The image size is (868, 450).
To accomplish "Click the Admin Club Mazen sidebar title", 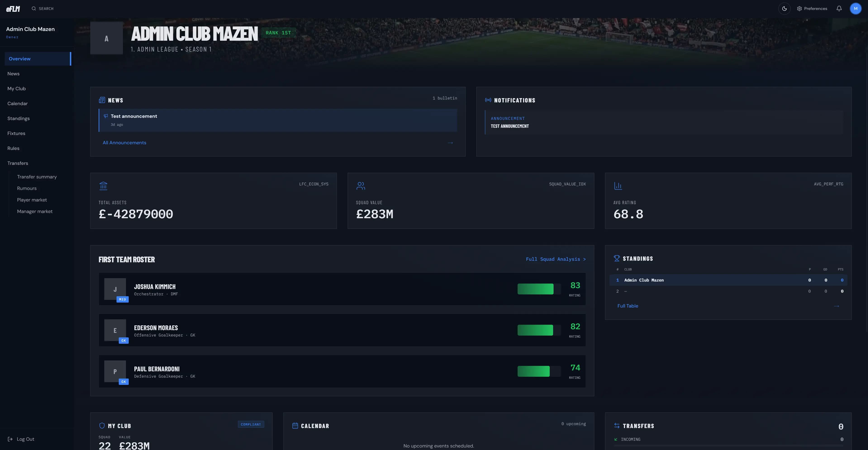I will pyautogui.click(x=30, y=29).
